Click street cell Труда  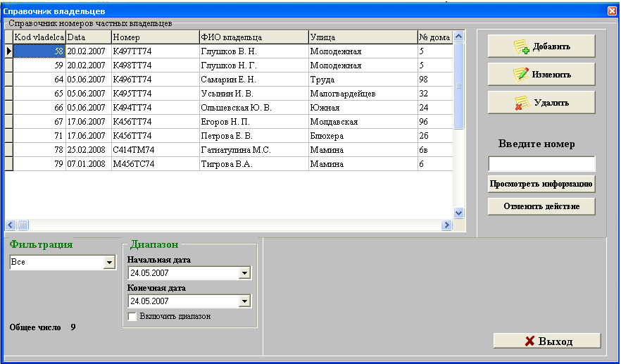(x=363, y=80)
